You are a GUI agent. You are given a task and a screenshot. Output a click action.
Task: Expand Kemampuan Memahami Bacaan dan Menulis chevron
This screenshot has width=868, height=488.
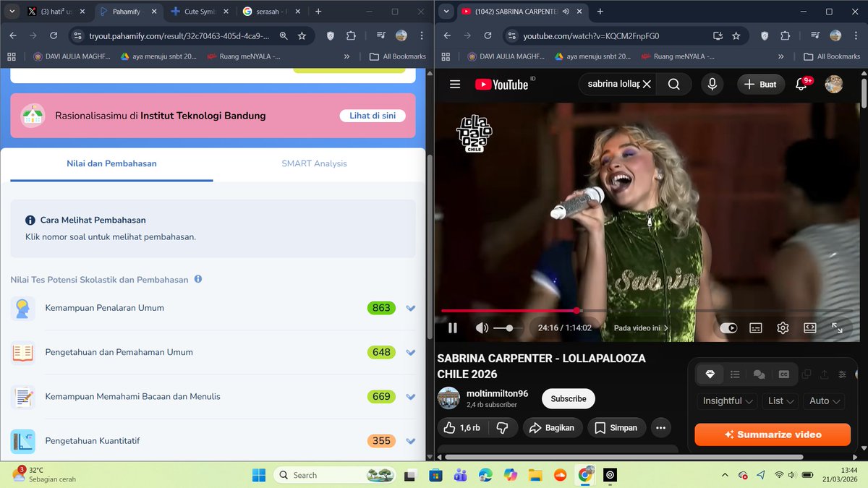[x=411, y=396]
